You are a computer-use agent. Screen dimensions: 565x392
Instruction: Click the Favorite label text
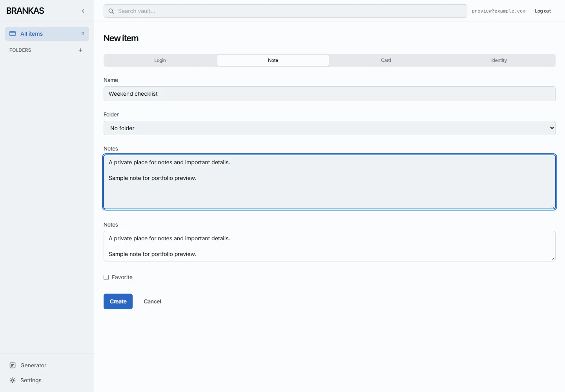122,277
